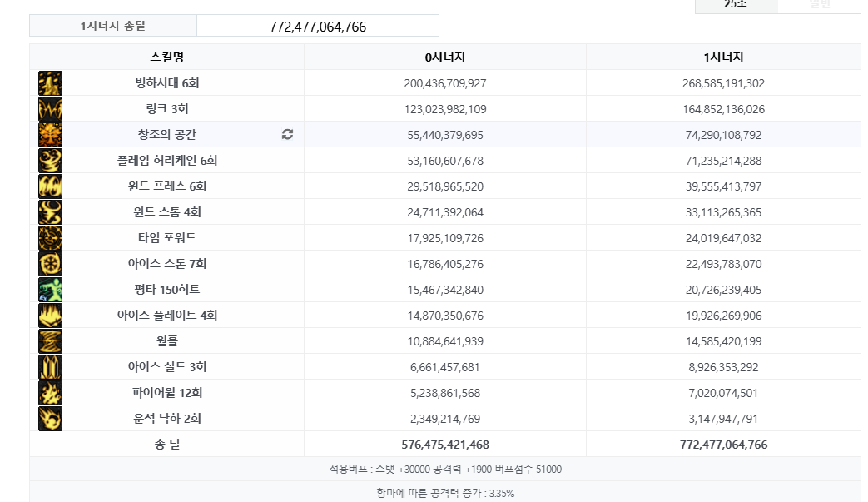Click the 플레임 허리케인 skill icon
Image resolution: width=868 pixels, height=502 pixels.
coord(50,161)
